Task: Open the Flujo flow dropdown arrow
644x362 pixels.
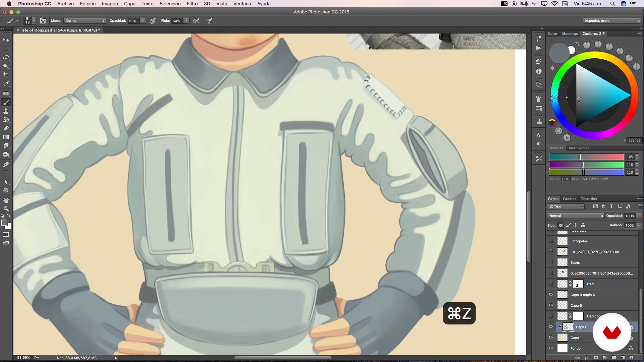Action: pyautogui.click(x=186, y=21)
